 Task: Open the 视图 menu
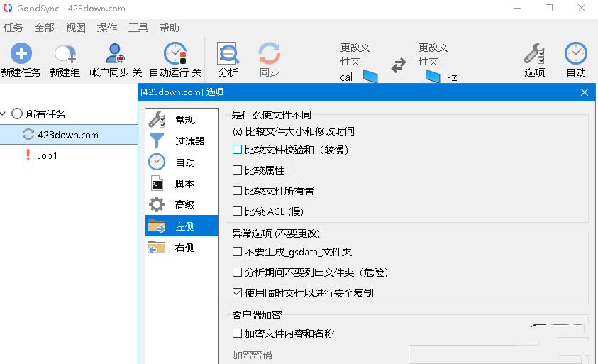click(76, 28)
